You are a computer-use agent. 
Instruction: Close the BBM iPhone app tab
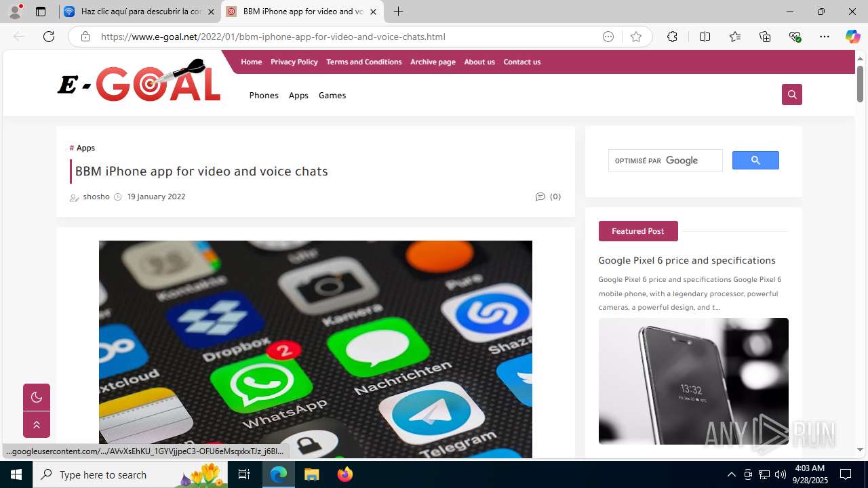pyautogui.click(x=373, y=12)
